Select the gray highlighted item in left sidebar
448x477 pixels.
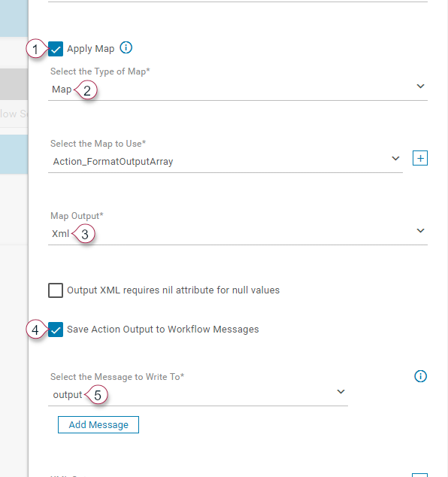pos(14,84)
